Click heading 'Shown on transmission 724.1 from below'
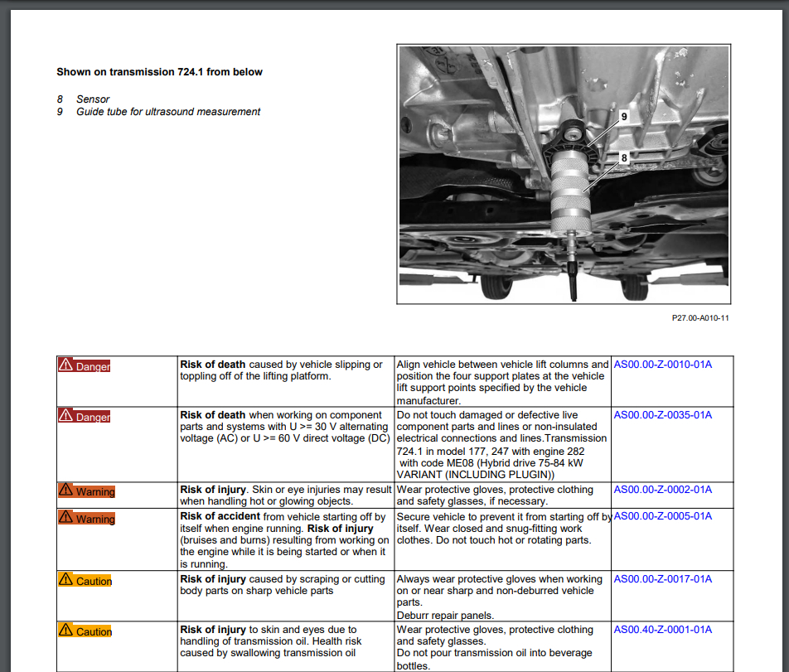This screenshot has width=789, height=672. pos(159,72)
